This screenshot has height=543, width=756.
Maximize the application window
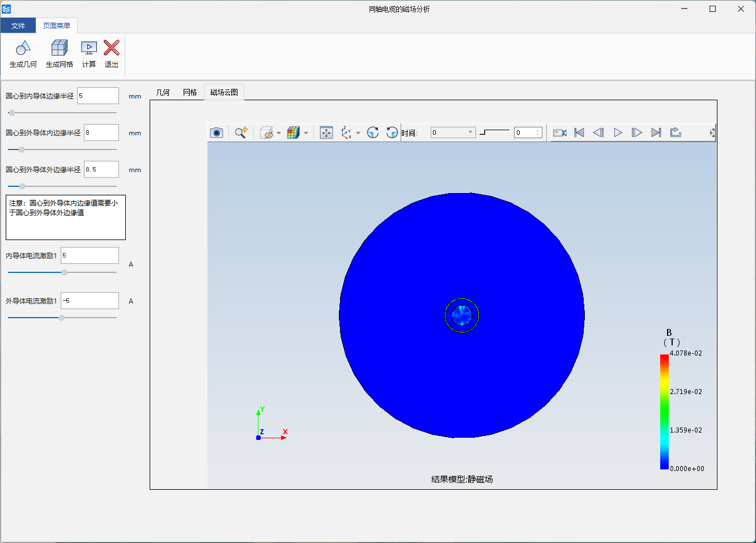[712, 9]
